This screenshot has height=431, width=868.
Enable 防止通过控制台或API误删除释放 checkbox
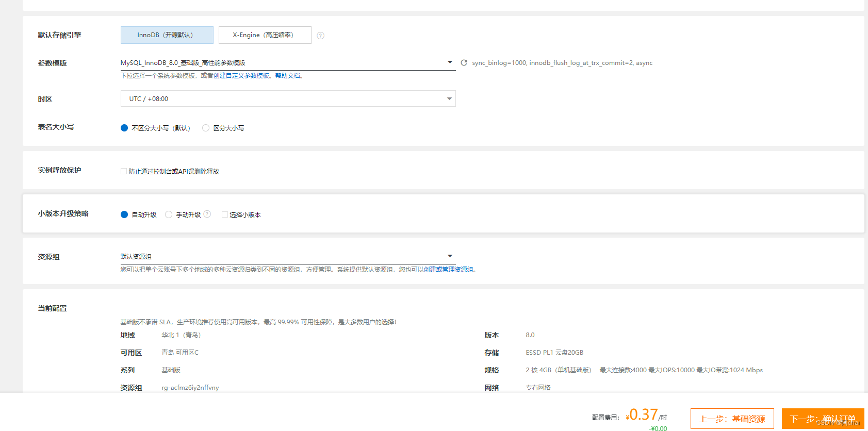click(x=124, y=171)
